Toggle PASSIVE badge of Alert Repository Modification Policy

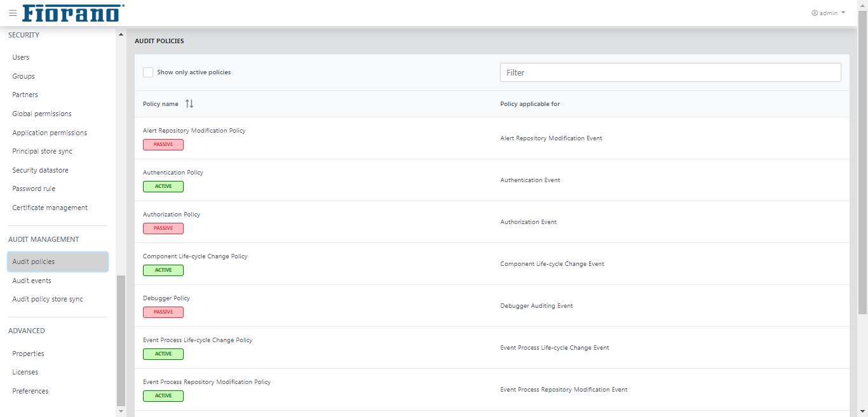(x=163, y=145)
